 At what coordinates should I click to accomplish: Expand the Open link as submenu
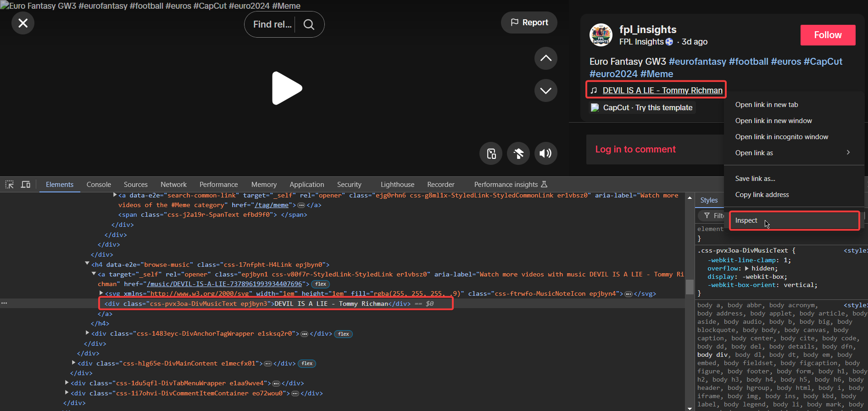point(794,153)
